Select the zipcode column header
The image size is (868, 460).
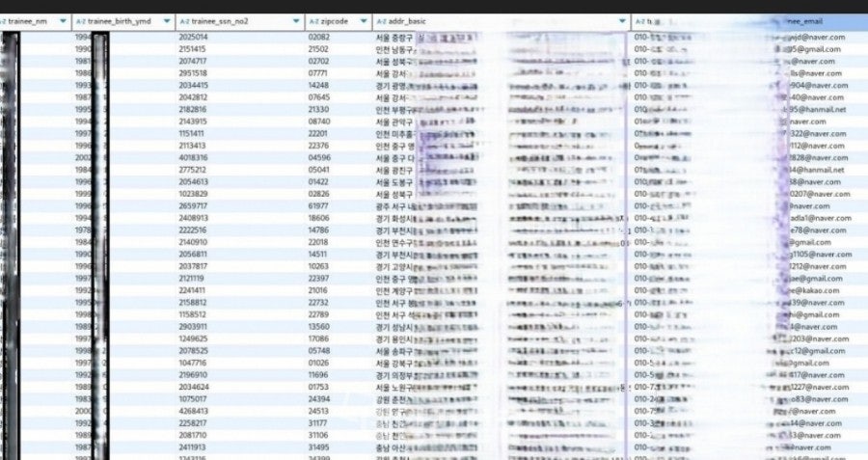tap(339, 21)
